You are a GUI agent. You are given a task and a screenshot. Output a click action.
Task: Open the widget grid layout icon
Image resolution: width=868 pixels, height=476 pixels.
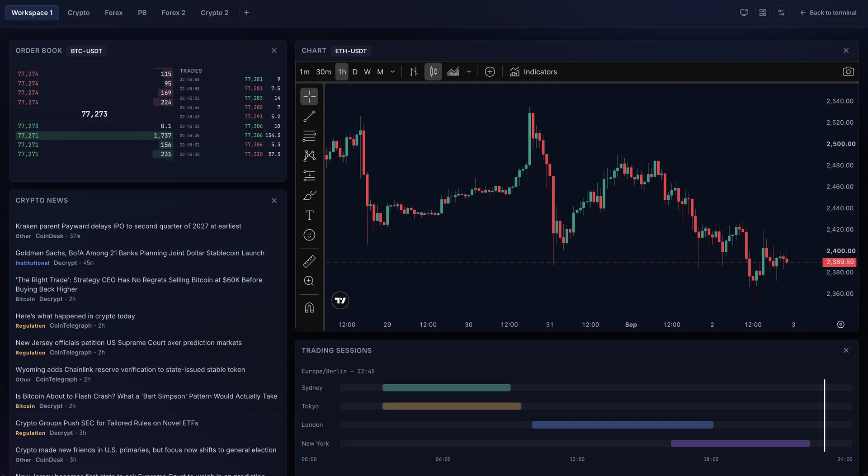point(763,13)
